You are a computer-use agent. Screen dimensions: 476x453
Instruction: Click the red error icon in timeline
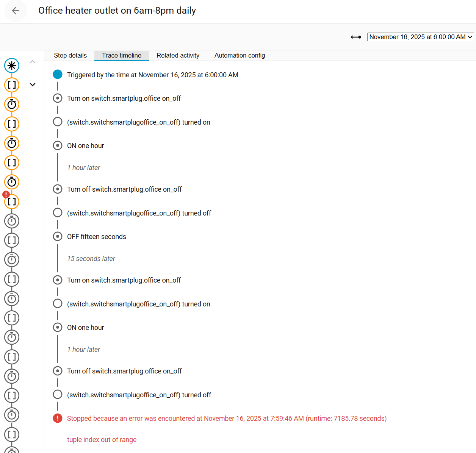58,418
